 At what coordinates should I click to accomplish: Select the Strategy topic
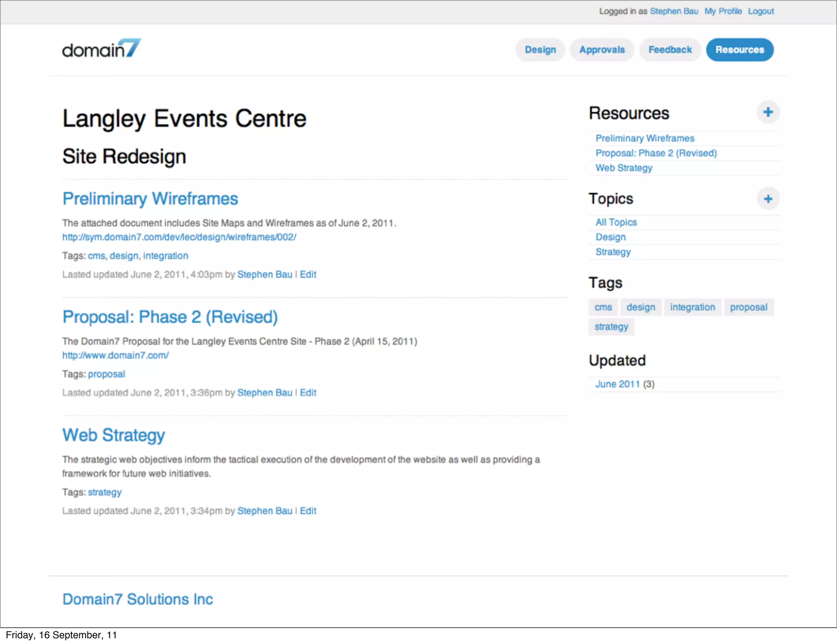[x=613, y=252]
